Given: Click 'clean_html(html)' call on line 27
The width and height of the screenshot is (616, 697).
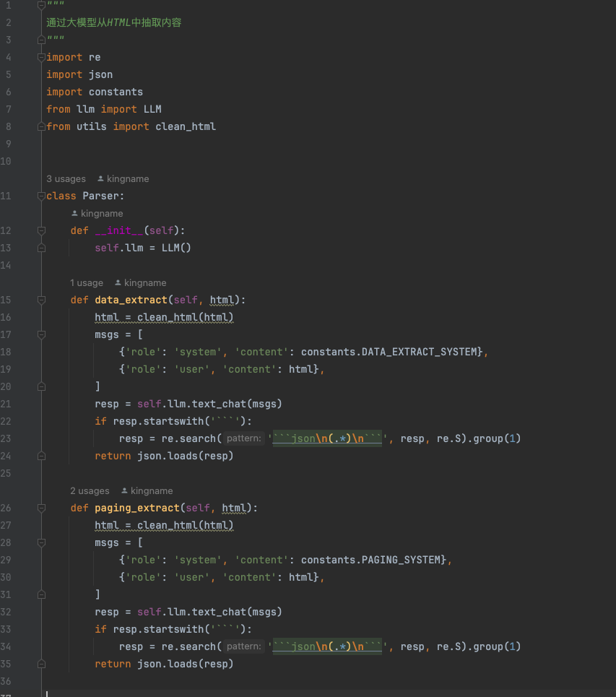Looking at the screenshot, I should click(x=186, y=525).
